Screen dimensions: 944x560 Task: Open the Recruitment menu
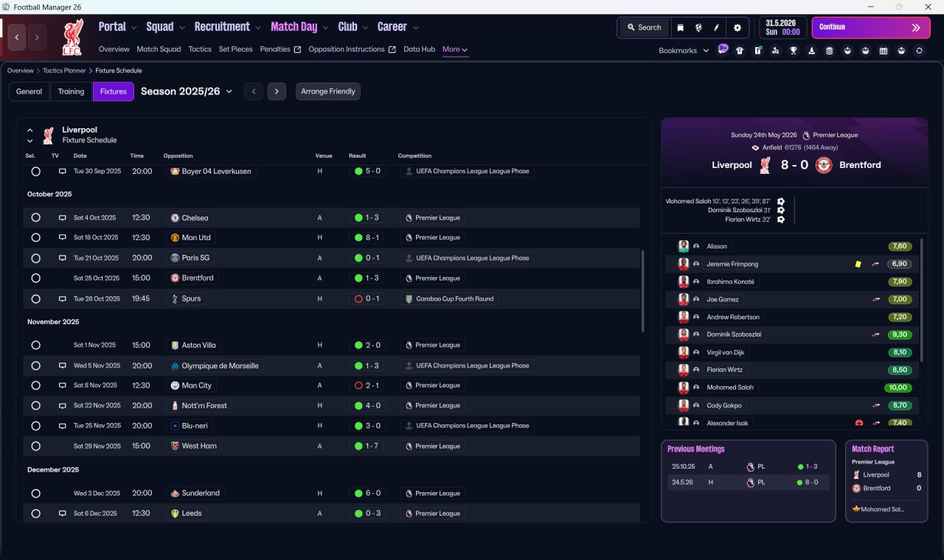point(227,27)
